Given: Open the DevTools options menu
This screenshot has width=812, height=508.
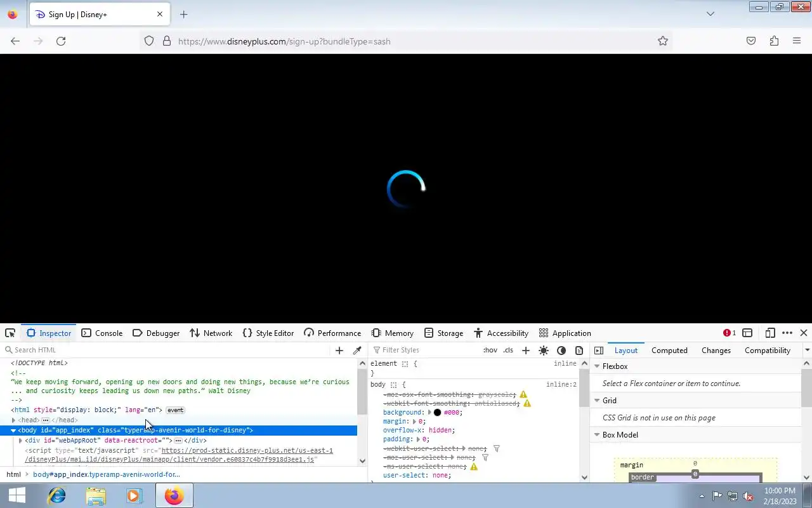Looking at the screenshot, I should [787, 333].
